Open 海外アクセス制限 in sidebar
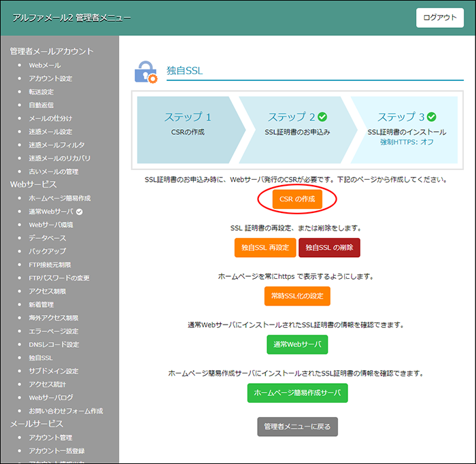Screen dimensions: 476x464 (54, 318)
